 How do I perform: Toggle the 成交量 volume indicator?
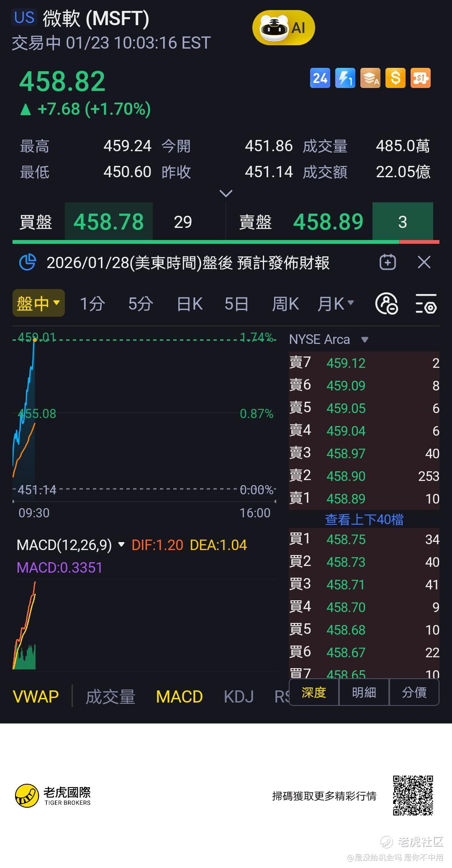point(110,697)
